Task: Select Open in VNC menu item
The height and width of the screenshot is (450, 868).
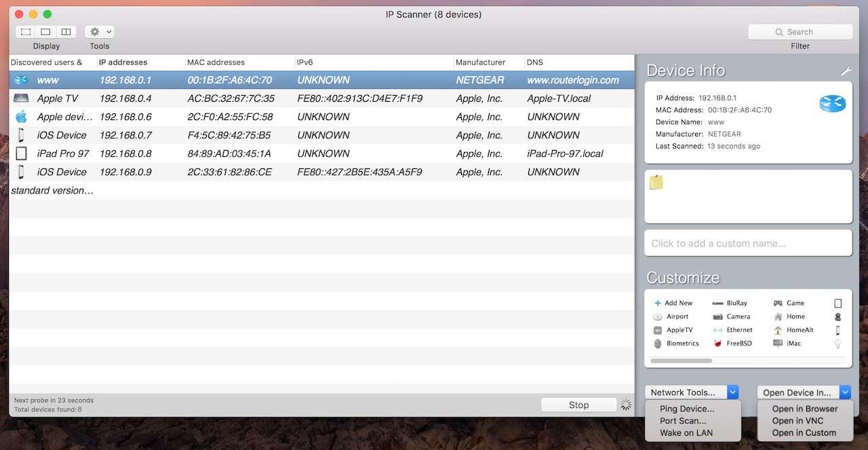Action: 797,421
